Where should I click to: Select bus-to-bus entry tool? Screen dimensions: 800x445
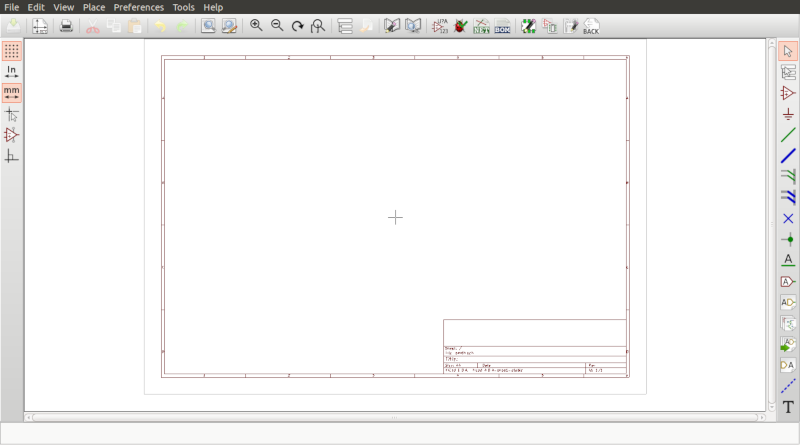pos(788,197)
